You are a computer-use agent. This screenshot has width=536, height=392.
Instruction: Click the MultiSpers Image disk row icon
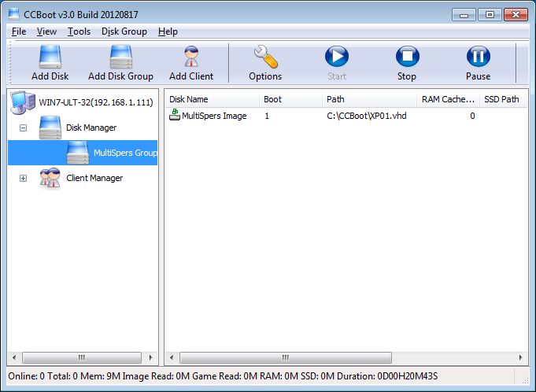point(175,115)
